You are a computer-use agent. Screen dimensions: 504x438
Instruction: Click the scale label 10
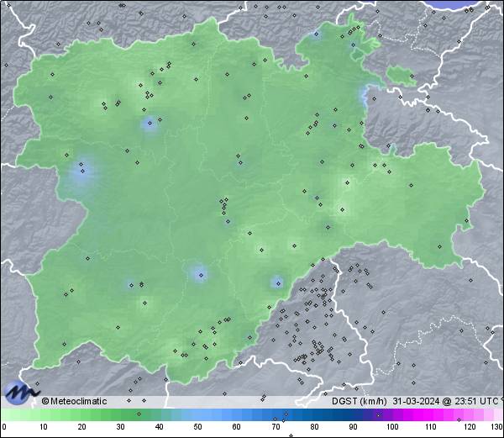point(44,427)
